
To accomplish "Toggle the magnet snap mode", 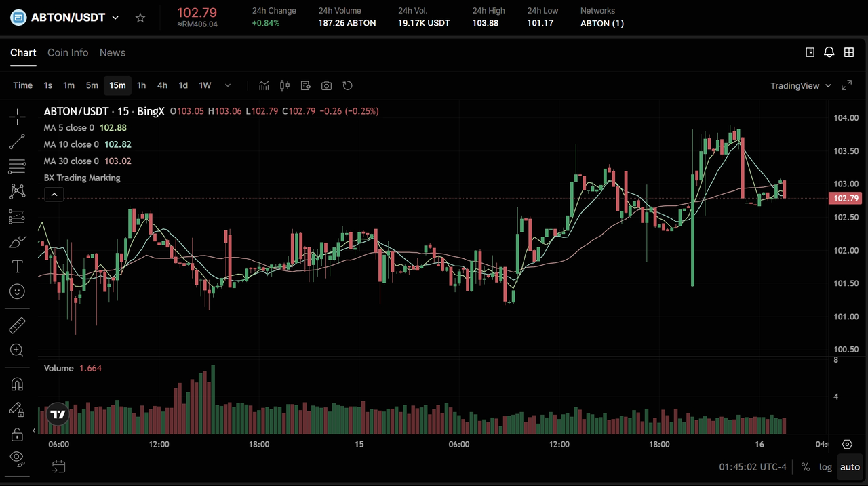I will pyautogui.click(x=18, y=384).
